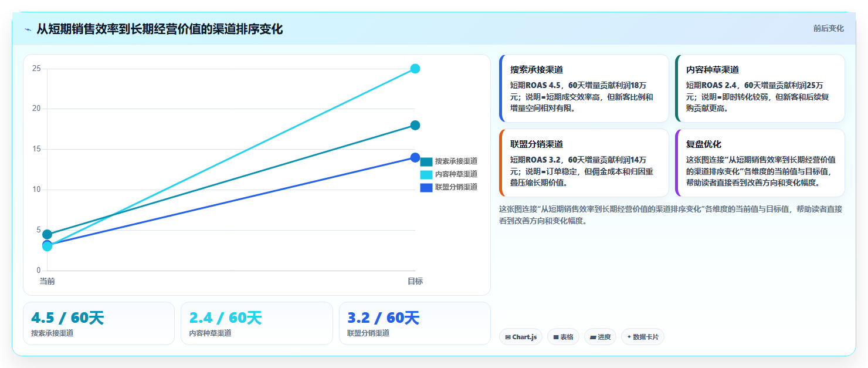
Task: Select the 表格 tag
Action: pyautogui.click(x=563, y=337)
